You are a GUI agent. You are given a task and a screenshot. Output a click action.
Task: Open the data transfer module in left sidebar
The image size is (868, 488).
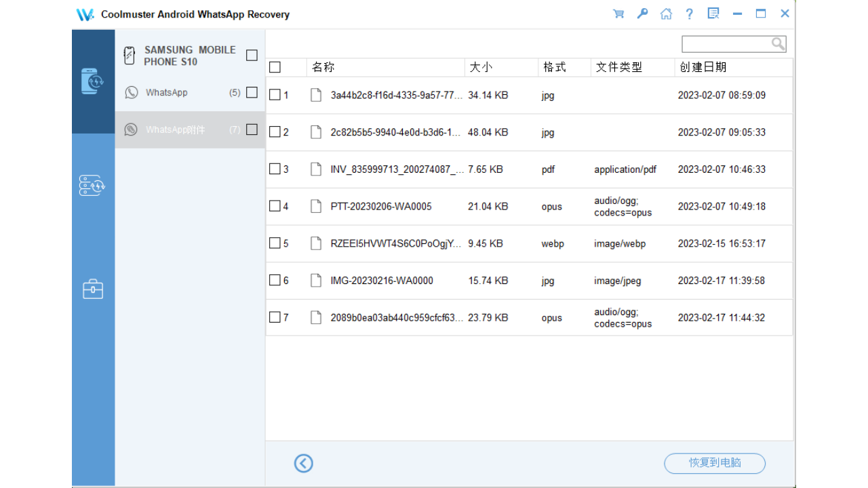click(93, 185)
